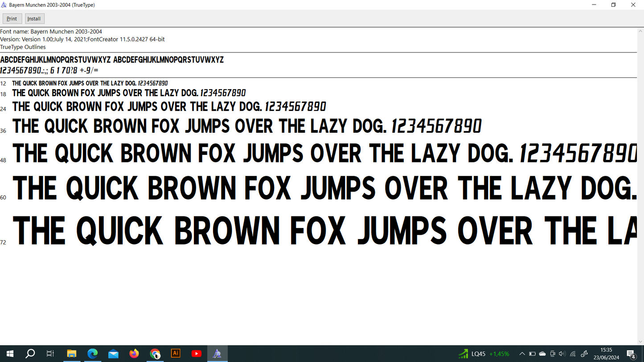Launch Adobe Illustrator from the taskbar
The width and height of the screenshot is (644, 362).
(176, 354)
